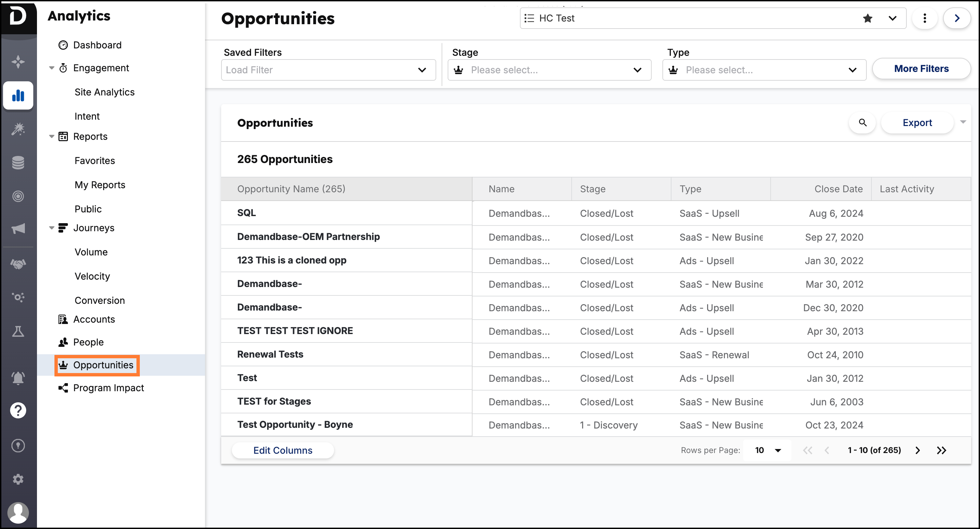
Task: Open My Reports
Action: pos(100,185)
